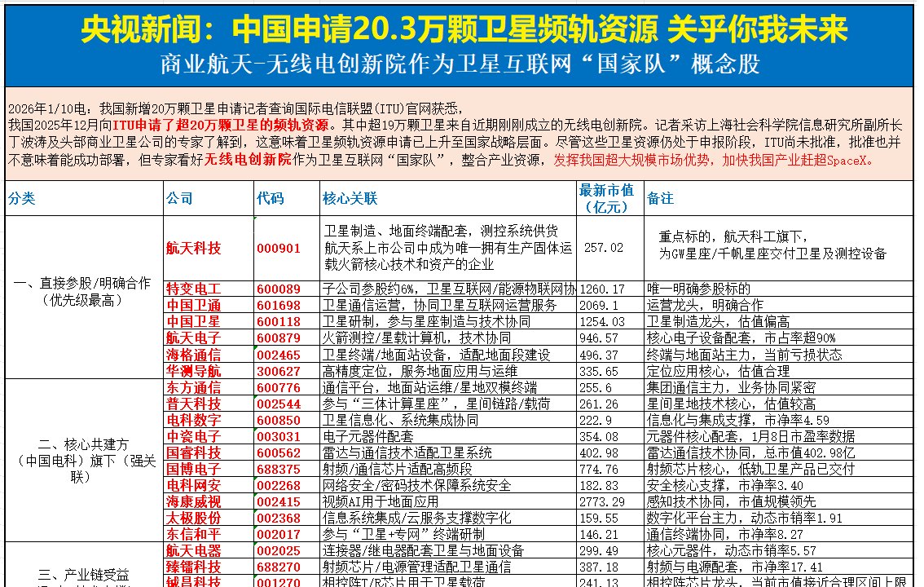Select the 商业航天-无线电创新院 subtitle line
Screen dimensions: 924x587
(461, 64)
